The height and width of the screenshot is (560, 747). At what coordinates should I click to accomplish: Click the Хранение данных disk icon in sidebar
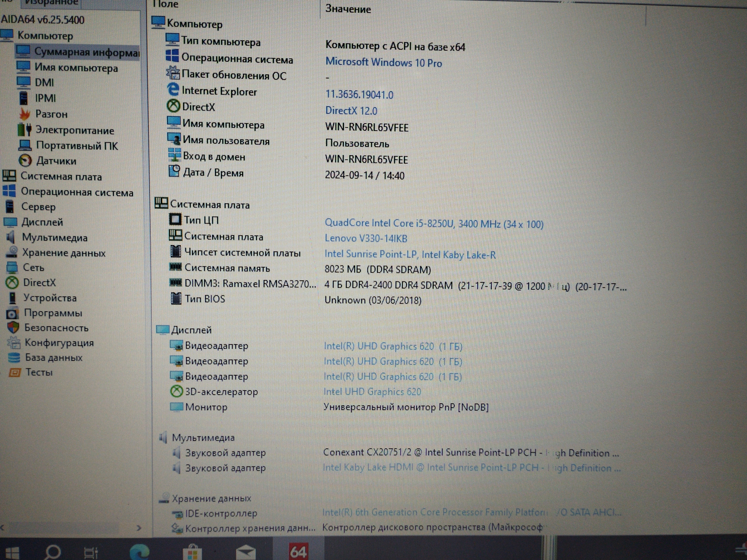[11, 252]
